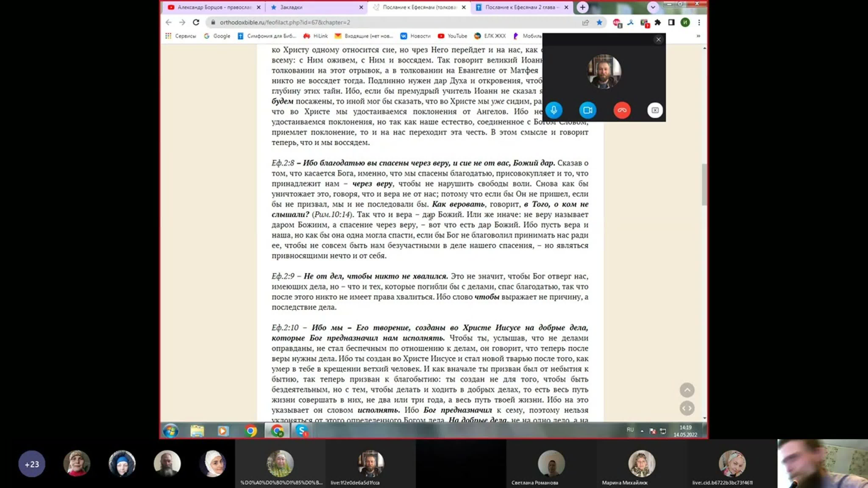The height and width of the screenshot is (488, 868).
Task: Click the Еф.2:9 verse reference
Action: coord(283,276)
